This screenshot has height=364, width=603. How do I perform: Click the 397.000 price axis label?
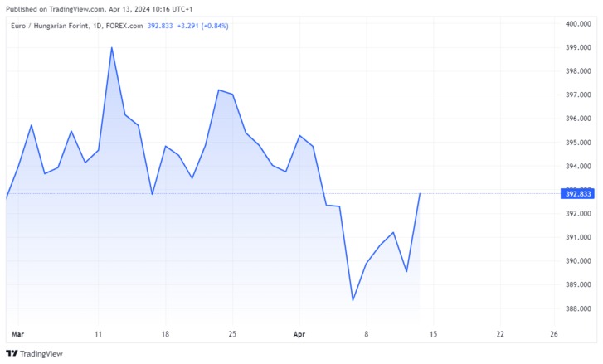click(576, 95)
